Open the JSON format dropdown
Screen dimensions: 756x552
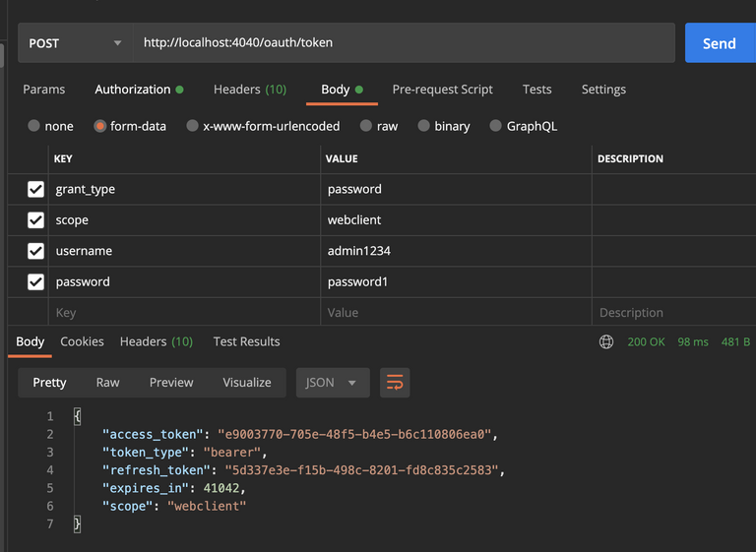(x=333, y=383)
